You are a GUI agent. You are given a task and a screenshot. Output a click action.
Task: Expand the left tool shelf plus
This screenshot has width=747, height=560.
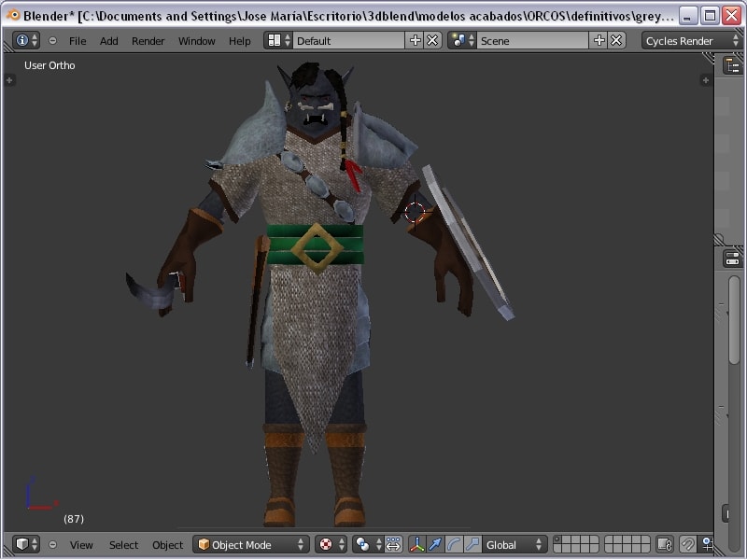(9, 80)
